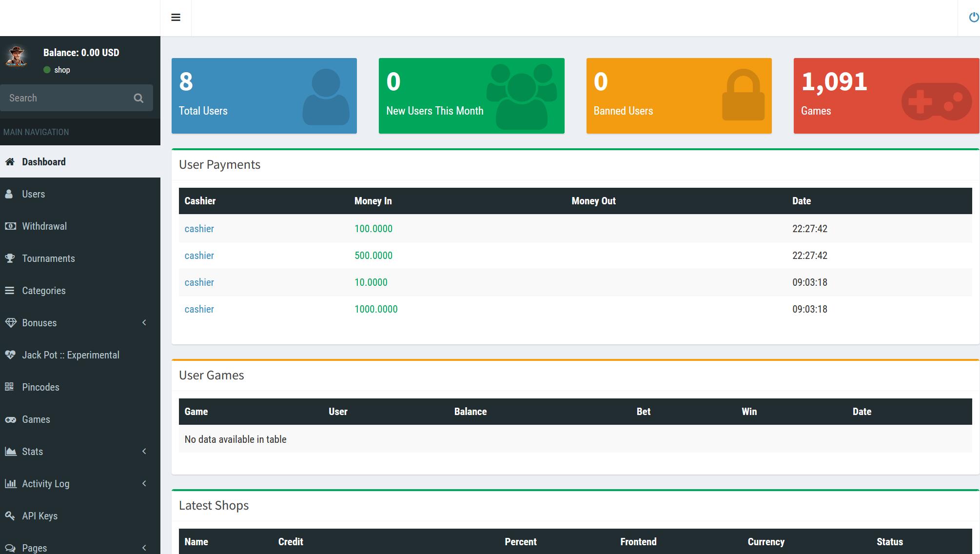Image resolution: width=980 pixels, height=554 pixels.
Task: Click the Pages chat bubbles icon
Action: coord(10,548)
